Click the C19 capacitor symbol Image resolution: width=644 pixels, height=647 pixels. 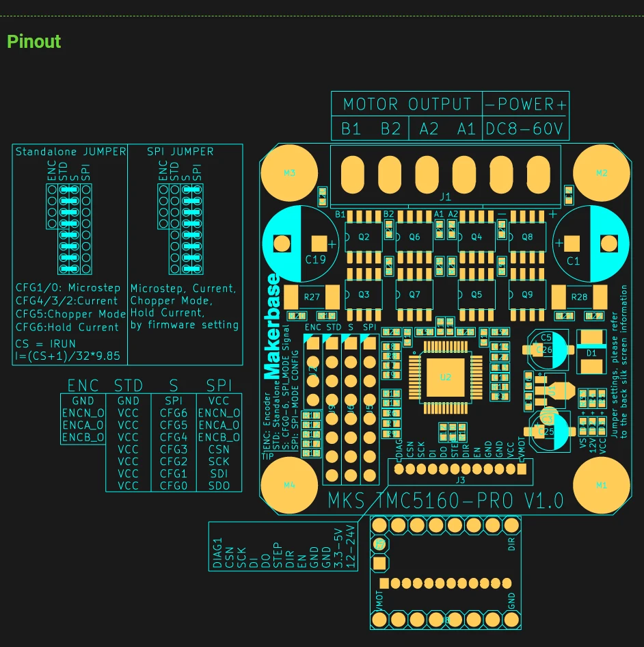tap(301, 244)
